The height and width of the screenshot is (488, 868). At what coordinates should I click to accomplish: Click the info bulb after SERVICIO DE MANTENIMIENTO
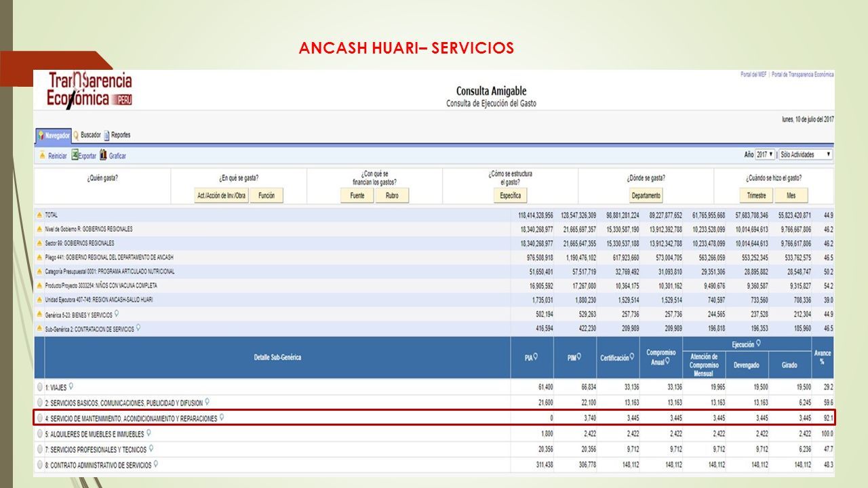coord(222,418)
